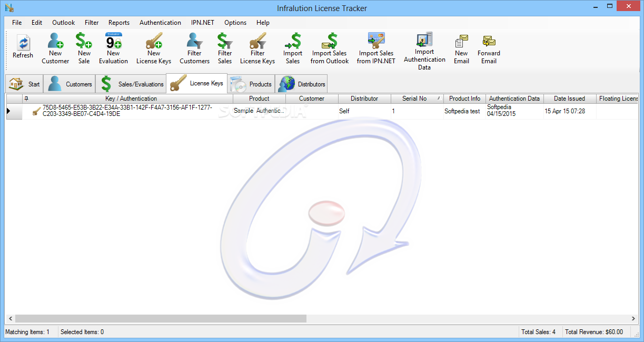Click the app icon in title bar
The height and width of the screenshot is (342, 644).
click(x=9, y=7)
